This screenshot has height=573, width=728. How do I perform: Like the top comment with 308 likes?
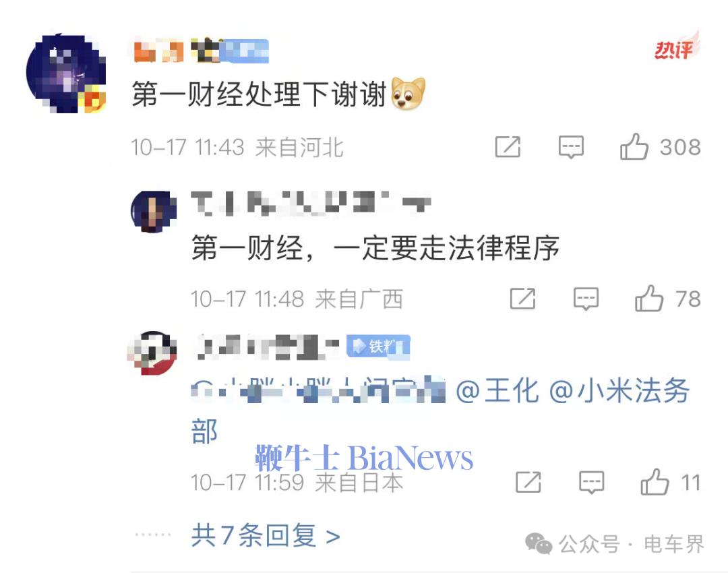634,147
